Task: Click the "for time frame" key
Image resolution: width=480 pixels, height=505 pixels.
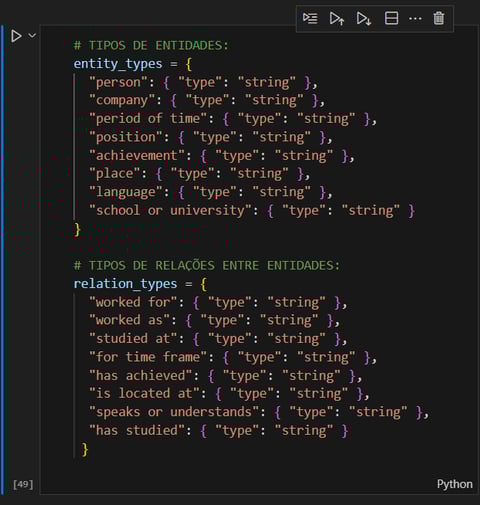Action: 148,357
